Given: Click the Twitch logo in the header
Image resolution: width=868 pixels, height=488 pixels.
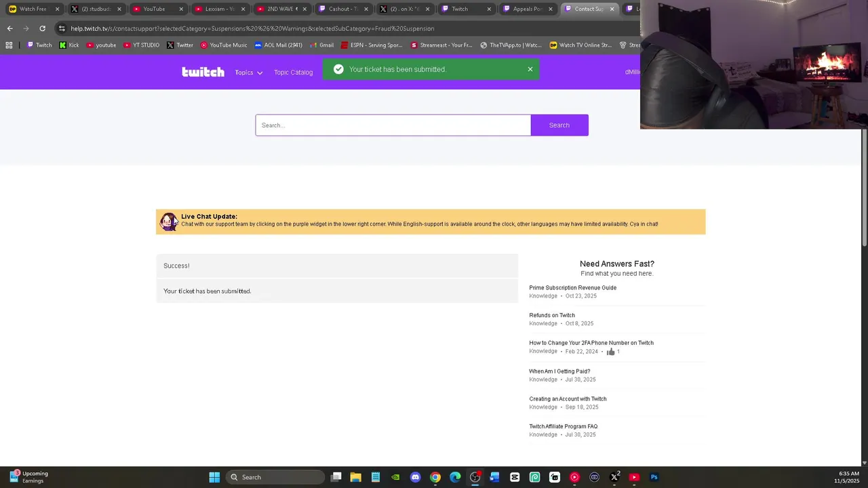Looking at the screenshot, I should tap(203, 72).
